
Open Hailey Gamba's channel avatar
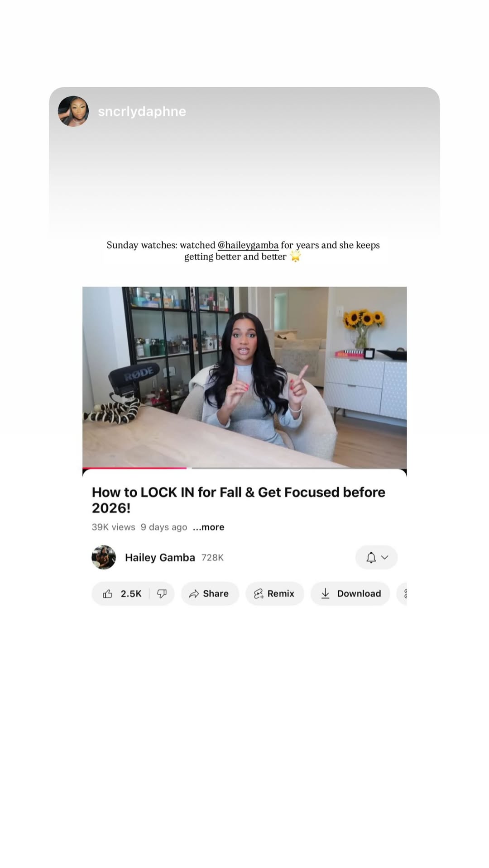tap(104, 557)
